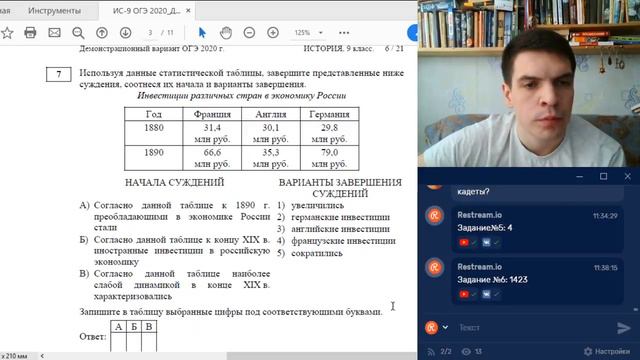Click the eye viewers count icon
This screenshot has height=360, width=640.
[466, 351]
